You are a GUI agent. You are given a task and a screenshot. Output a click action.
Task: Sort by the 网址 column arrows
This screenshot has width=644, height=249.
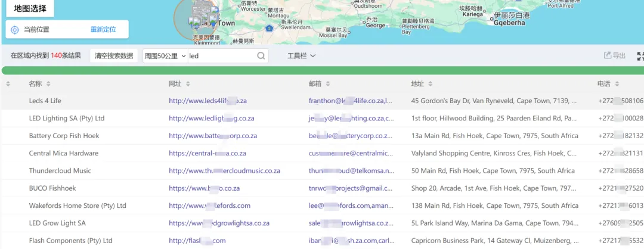tap(188, 83)
